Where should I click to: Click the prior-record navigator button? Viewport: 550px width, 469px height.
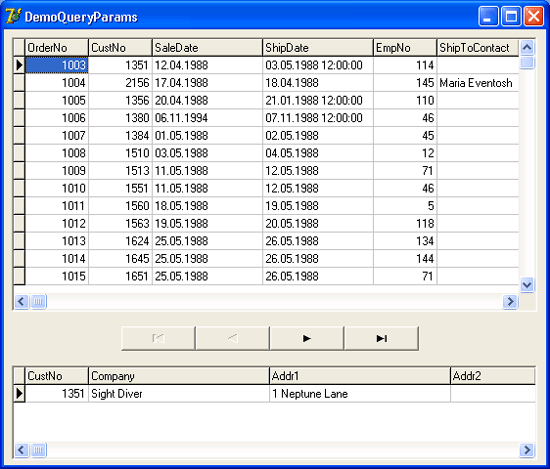[232, 338]
